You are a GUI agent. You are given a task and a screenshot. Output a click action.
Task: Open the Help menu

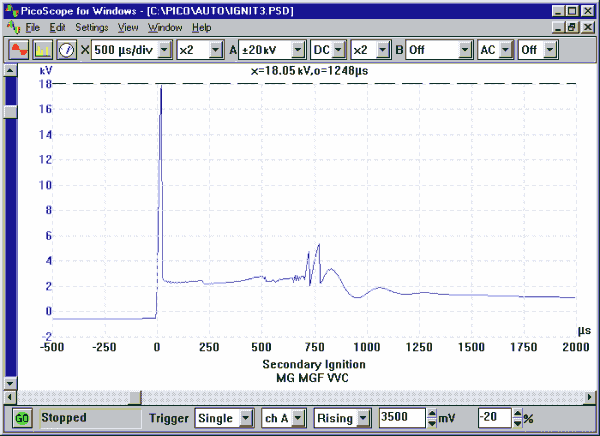[x=202, y=27]
